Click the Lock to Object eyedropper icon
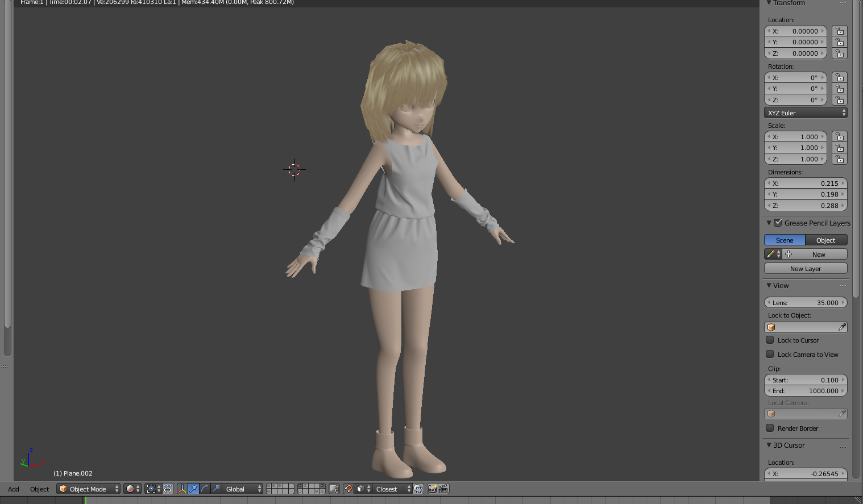This screenshot has width=863, height=504. pyautogui.click(x=842, y=327)
